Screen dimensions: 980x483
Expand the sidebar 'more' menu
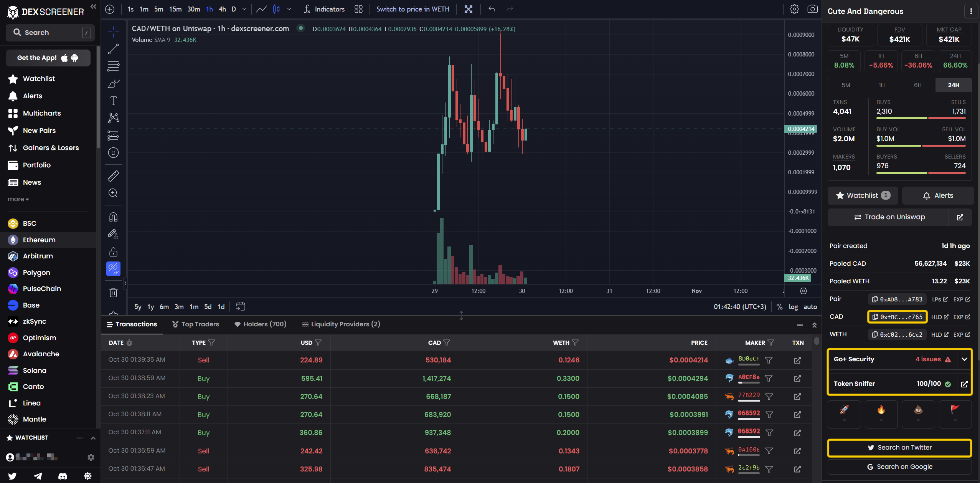(18, 199)
